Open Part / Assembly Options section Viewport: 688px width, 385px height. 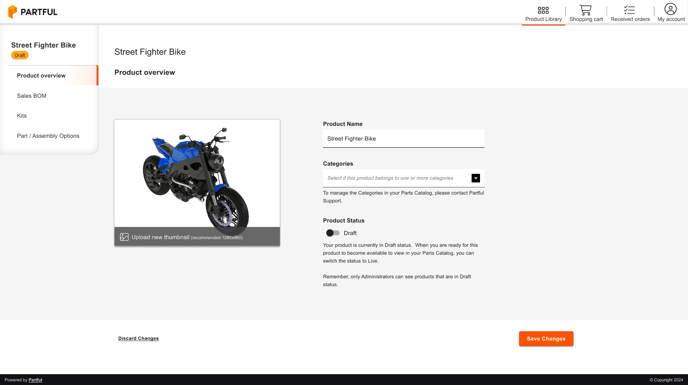pyautogui.click(x=48, y=136)
